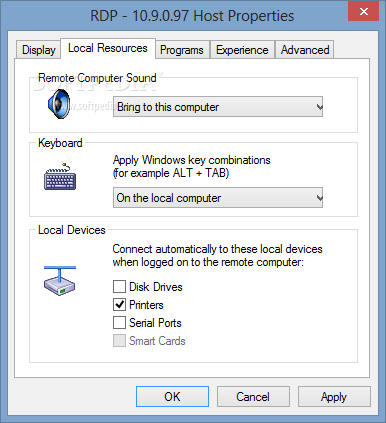The width and height of the screenshot is (386, 423).
Task: Uncheck the Printers checkbox
Action: point(119,305)
